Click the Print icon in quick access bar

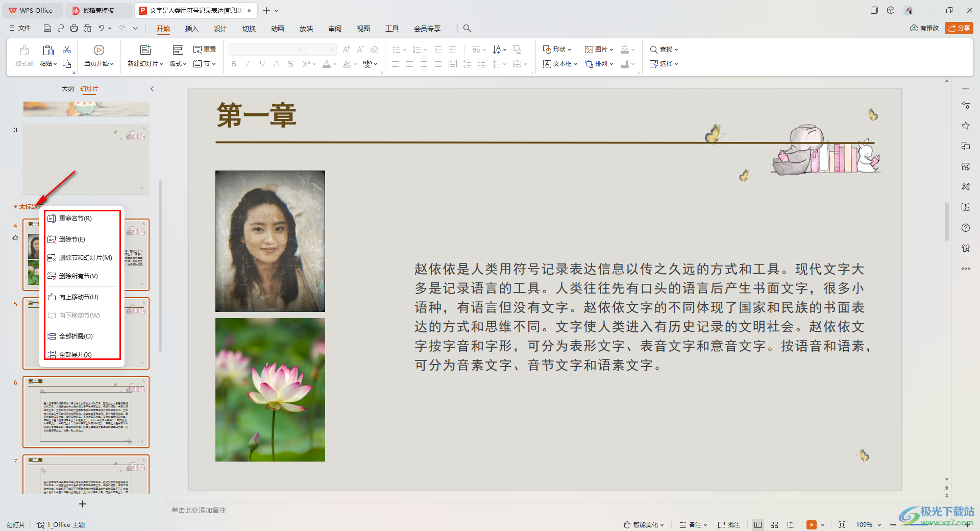[74, 29]
